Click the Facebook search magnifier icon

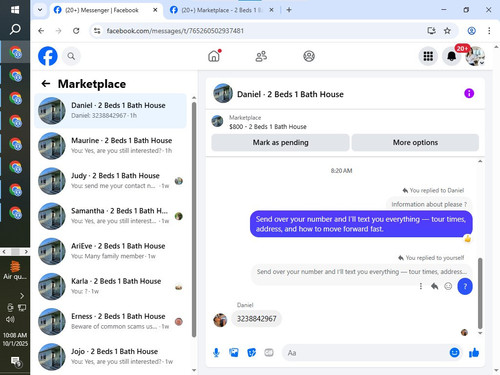point(71,56)
